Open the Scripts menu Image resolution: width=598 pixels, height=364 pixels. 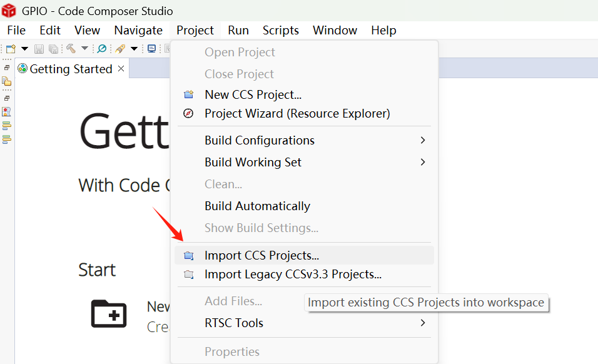point(280,30)
